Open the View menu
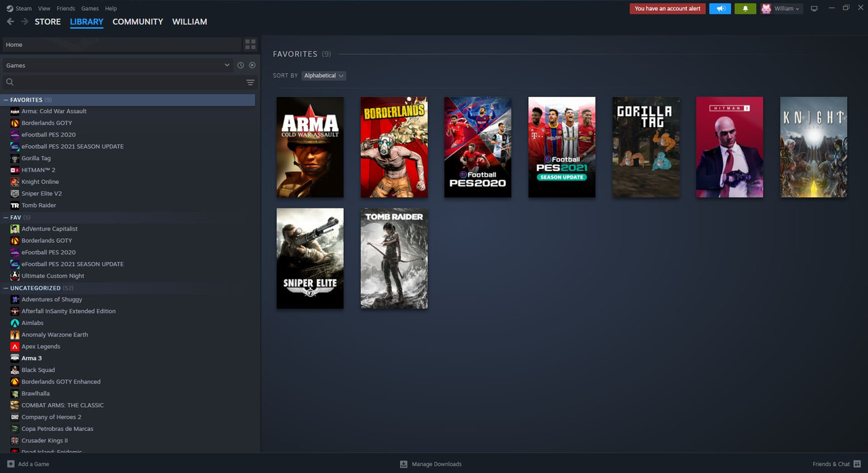The width and height of the screenshot is (868, 473). point(44,9)
